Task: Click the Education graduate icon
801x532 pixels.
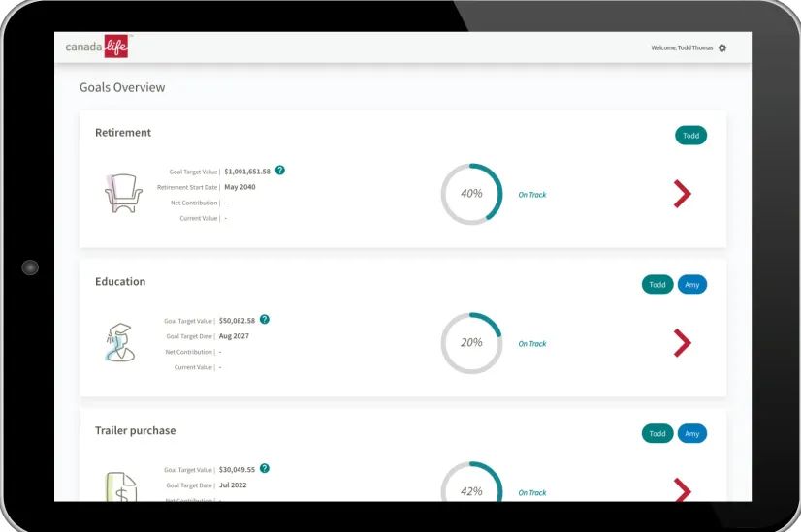Action: point(120,343)
